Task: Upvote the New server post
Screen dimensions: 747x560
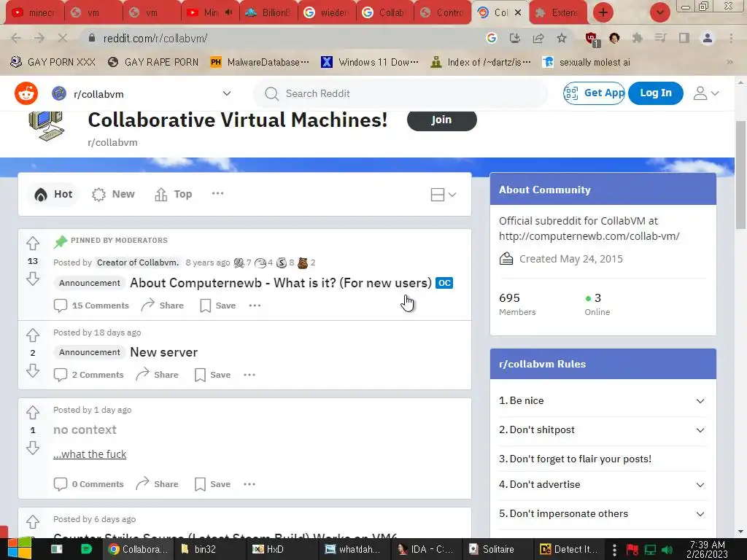Action: [33, 335]
